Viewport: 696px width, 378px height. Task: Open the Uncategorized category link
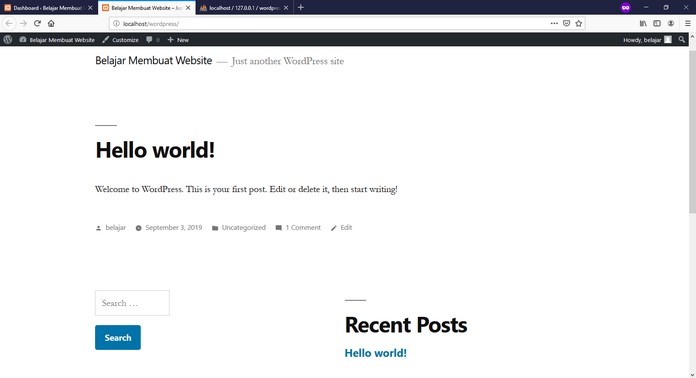pos(244,228)
